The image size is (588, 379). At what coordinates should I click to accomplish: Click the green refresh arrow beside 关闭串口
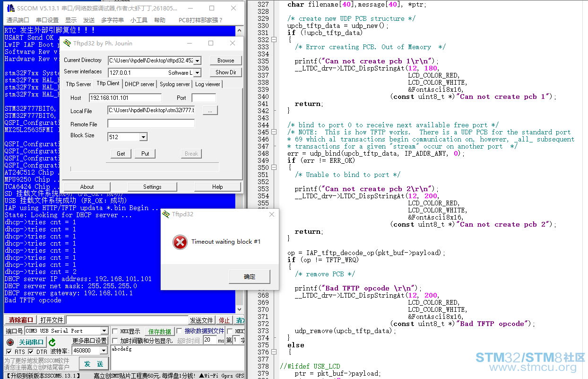click(52, 342)
